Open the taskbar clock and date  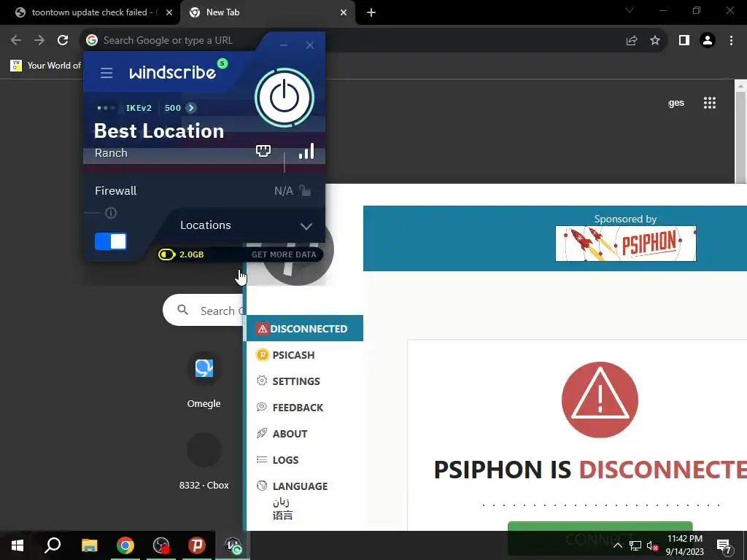click(x=685, y=545)
